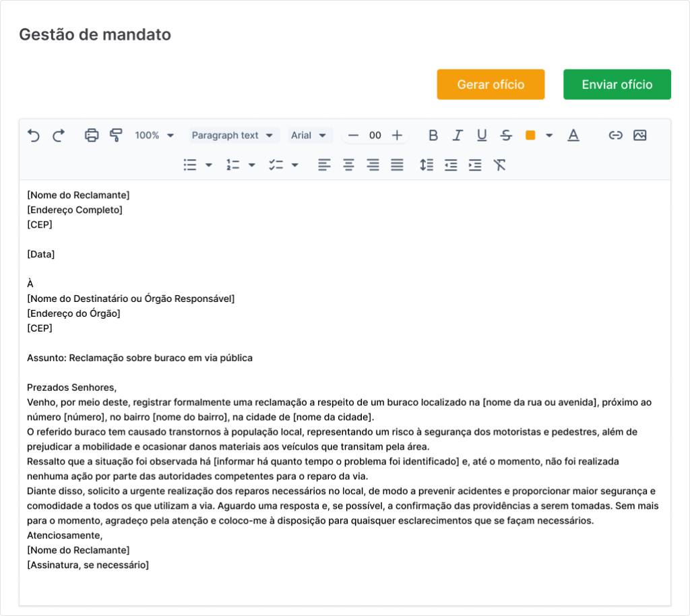Click the redo arrow icon
This screenshot has width=690, height=616.
(59, 135)
